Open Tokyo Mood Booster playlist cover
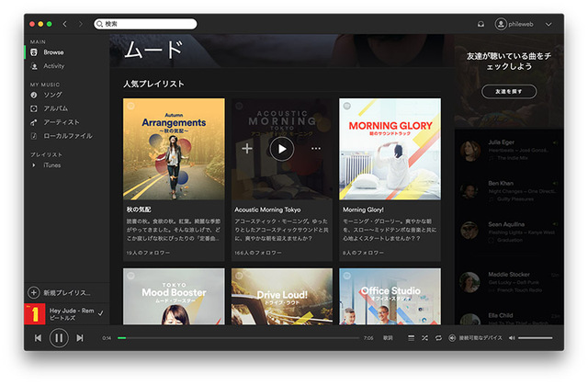The width and height of the screenshot is (588, 385). (174, 296)
